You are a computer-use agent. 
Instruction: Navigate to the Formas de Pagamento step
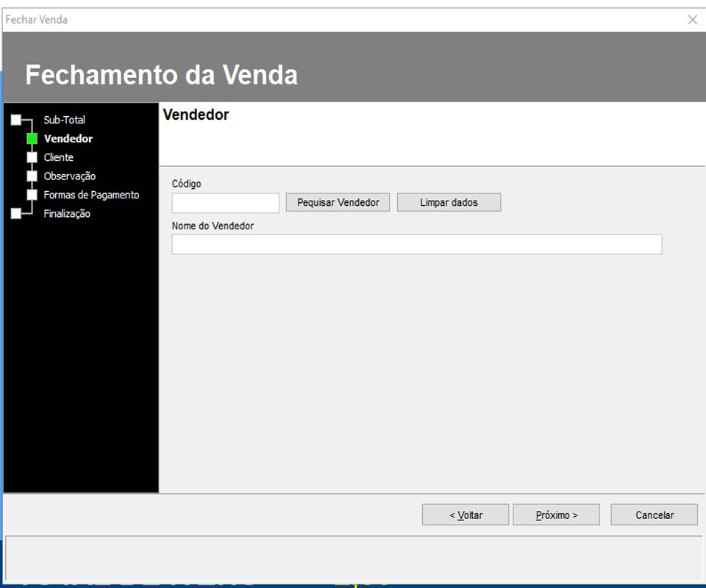91,194
